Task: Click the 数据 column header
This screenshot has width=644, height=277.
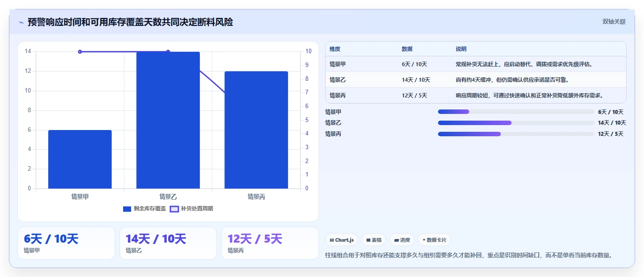Action: tap(407, 49)
